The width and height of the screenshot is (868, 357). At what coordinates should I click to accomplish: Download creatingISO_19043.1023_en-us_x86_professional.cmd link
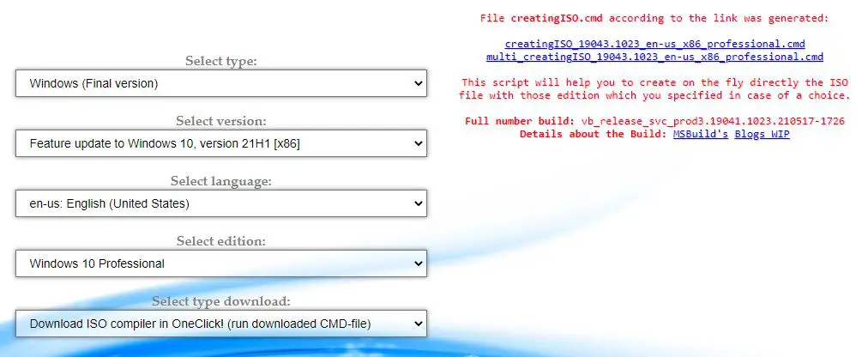pos(655,44)
